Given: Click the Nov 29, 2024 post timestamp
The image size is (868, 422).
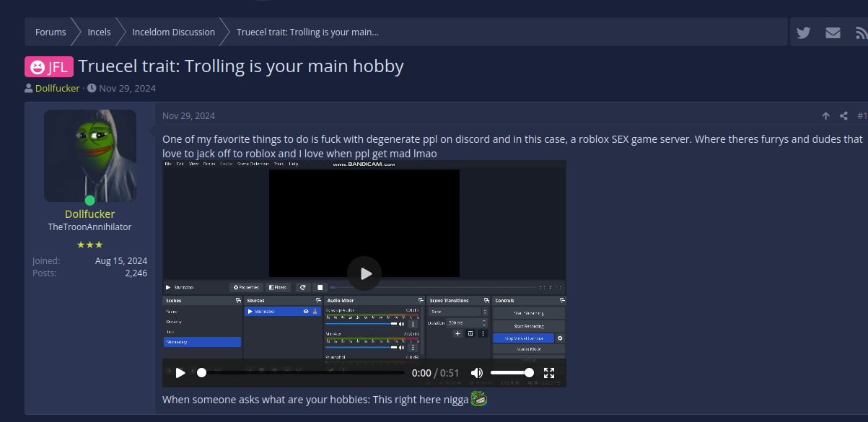Looking at the screenshot, I should (188, 115).
